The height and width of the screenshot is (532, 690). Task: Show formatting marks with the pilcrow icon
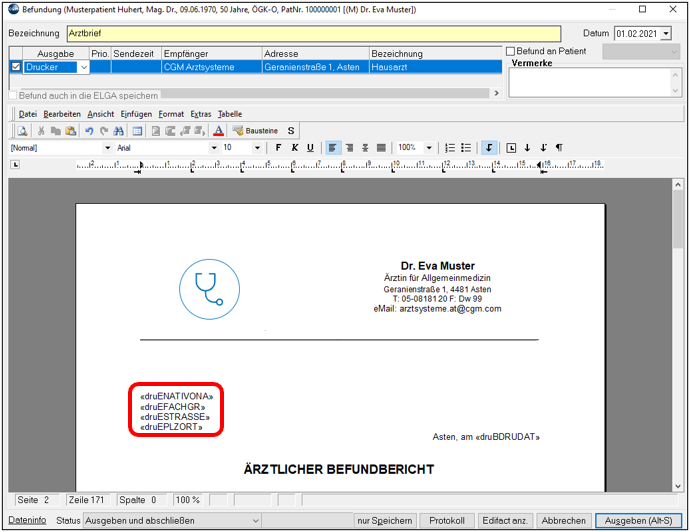559,148
